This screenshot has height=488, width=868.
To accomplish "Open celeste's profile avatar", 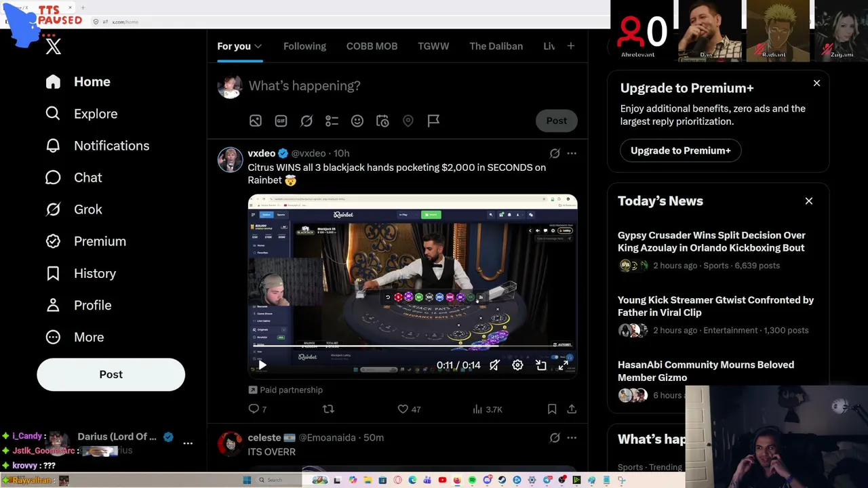I will tap(230, 444).
